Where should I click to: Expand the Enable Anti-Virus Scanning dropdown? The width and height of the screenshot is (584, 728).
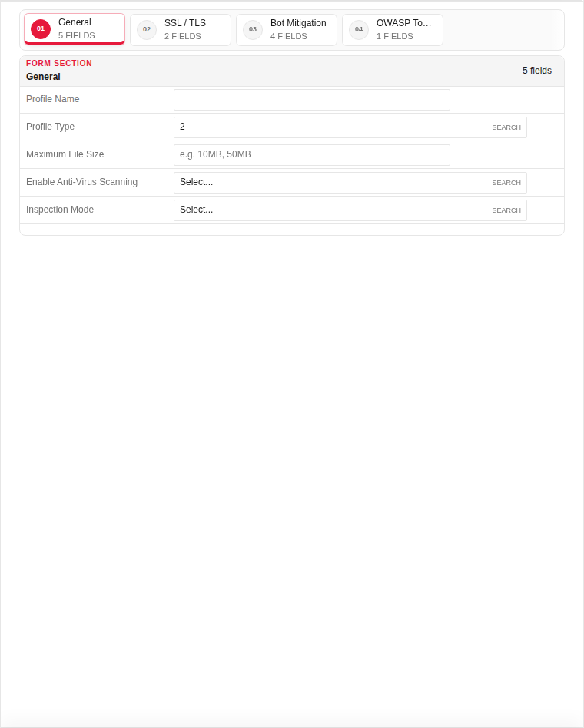350,183
